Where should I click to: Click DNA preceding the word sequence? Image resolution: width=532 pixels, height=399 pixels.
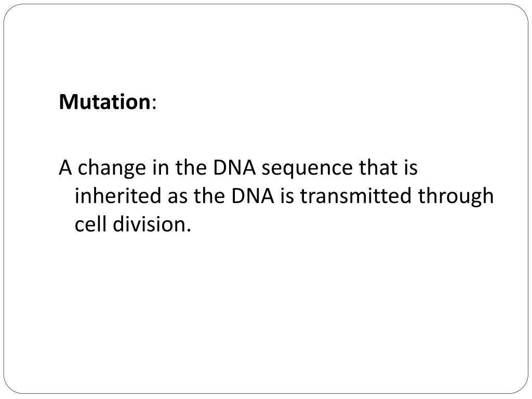tap(234, 168)
